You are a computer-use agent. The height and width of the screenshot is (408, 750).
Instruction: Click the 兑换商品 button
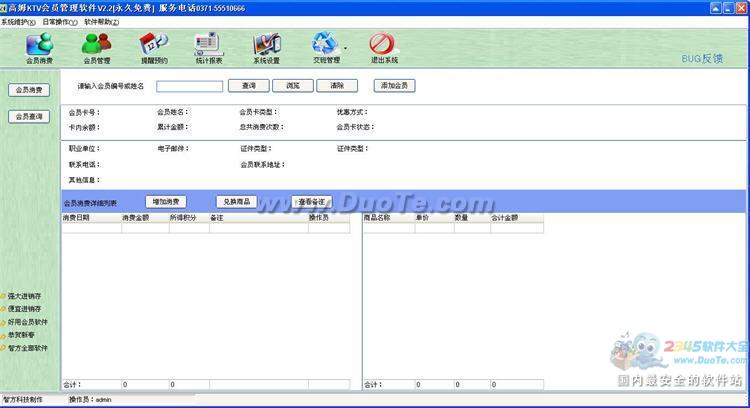[x=237, y=202]
